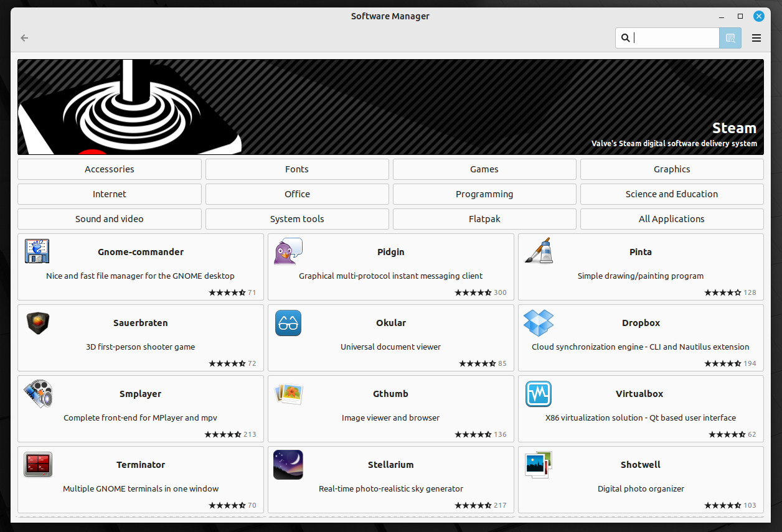Open the Graphics category
The width and height of the screenshot is (782, 532).
[672, 169]
